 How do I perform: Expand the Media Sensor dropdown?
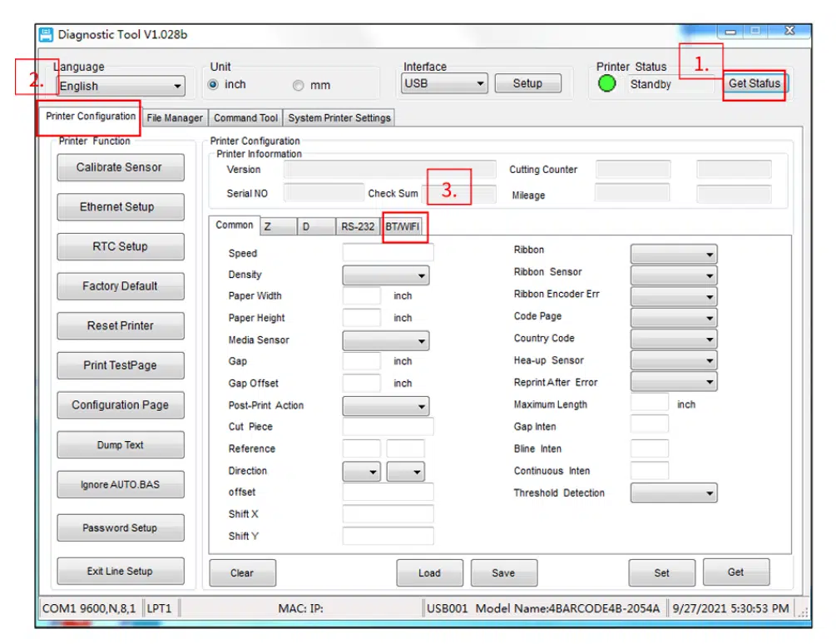point(386,340)
